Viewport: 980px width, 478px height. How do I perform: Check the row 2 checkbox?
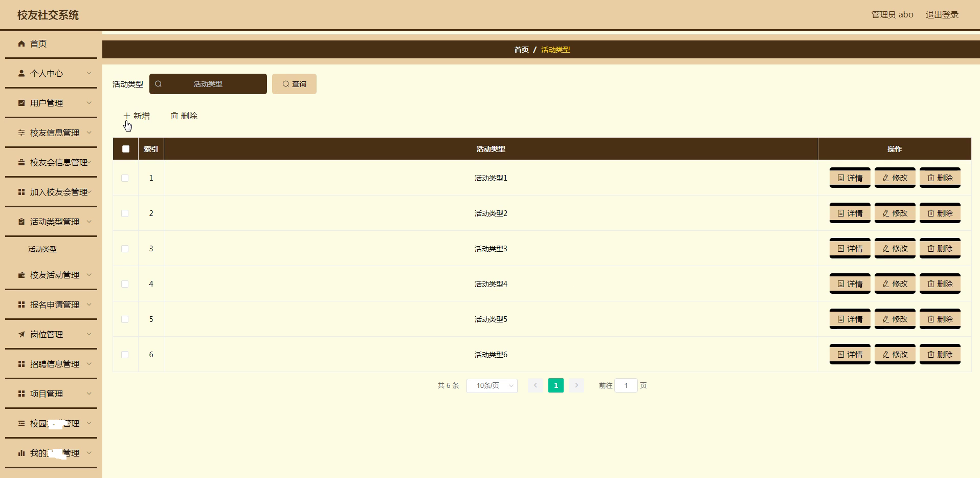click(x=125, y=213)
